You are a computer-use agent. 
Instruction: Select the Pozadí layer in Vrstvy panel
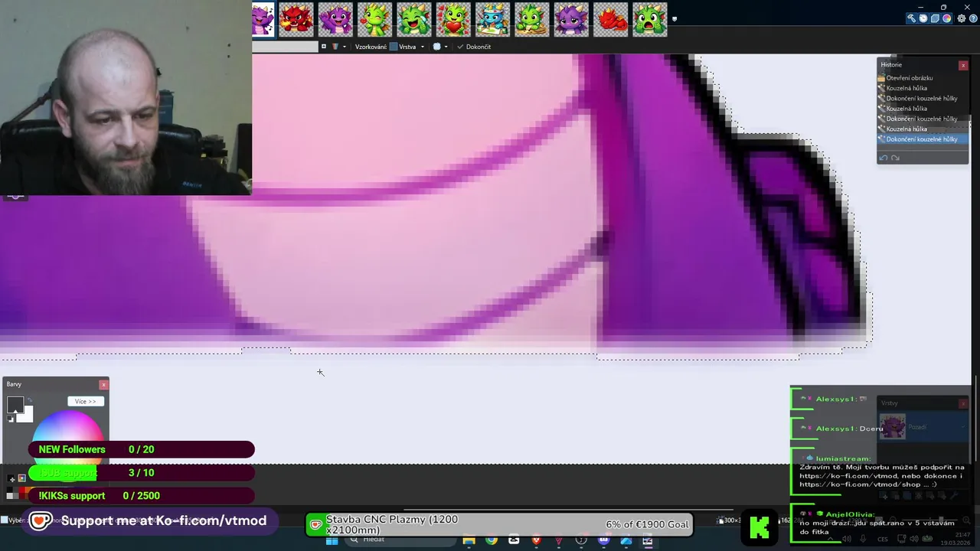tap(923, 427)
